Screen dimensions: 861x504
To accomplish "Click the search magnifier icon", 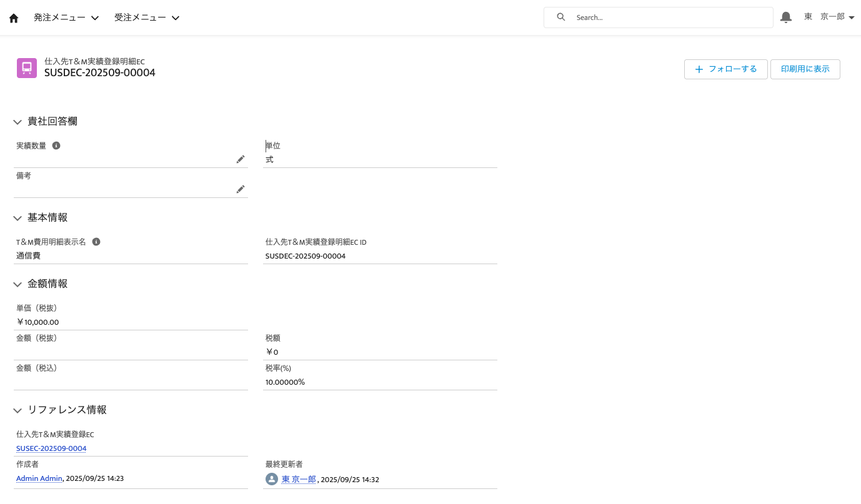I will click(x=561, y=17).
